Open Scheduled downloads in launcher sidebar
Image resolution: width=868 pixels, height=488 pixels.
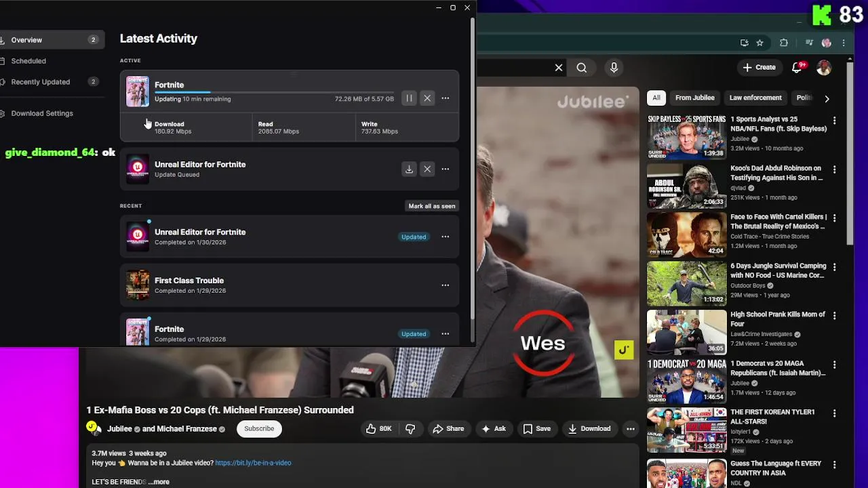51,61
